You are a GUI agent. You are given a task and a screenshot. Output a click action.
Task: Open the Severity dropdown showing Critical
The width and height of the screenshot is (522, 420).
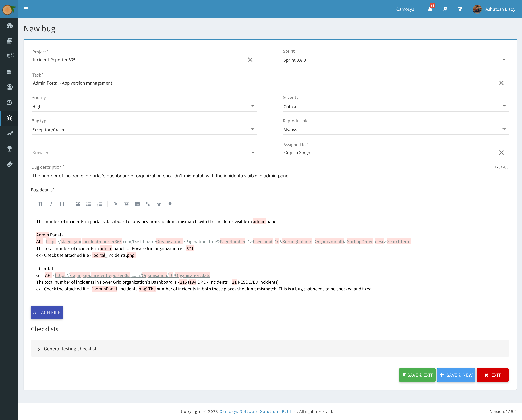(x=395, y=106)
